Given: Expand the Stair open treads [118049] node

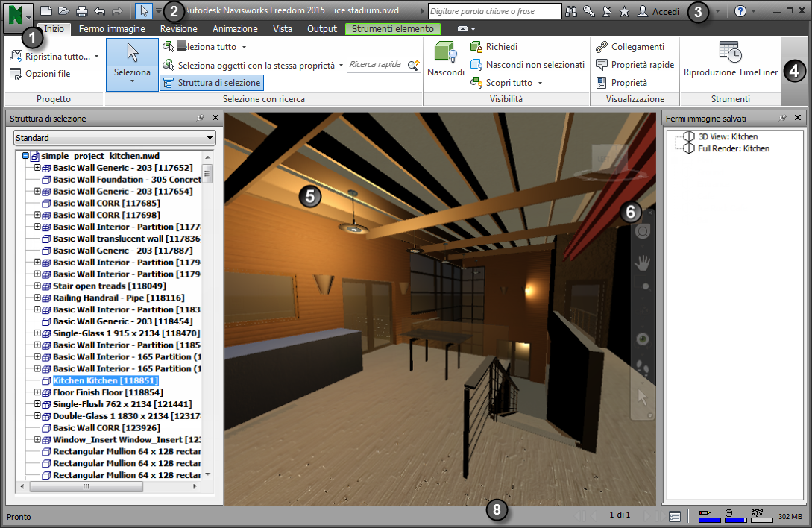Looking at the screenshot, I should (x=37, y=286).
